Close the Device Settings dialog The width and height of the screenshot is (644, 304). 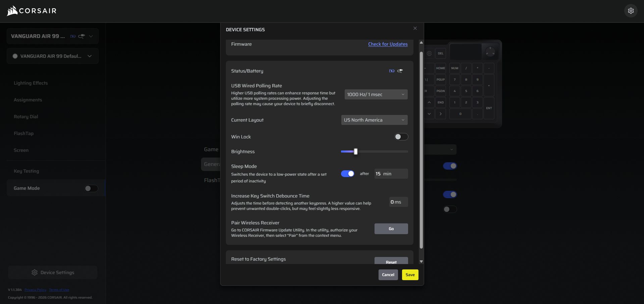click(x=415, y=28)
